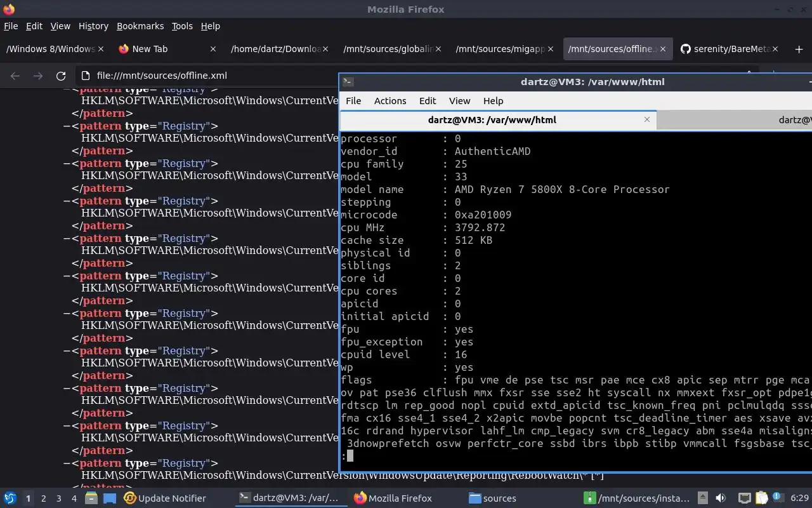Image resolution: width=812 pixels, height=508 pixels.
Task: Switch to the Mozilla Firefox taskbar entry
Action: coord(393,498)
